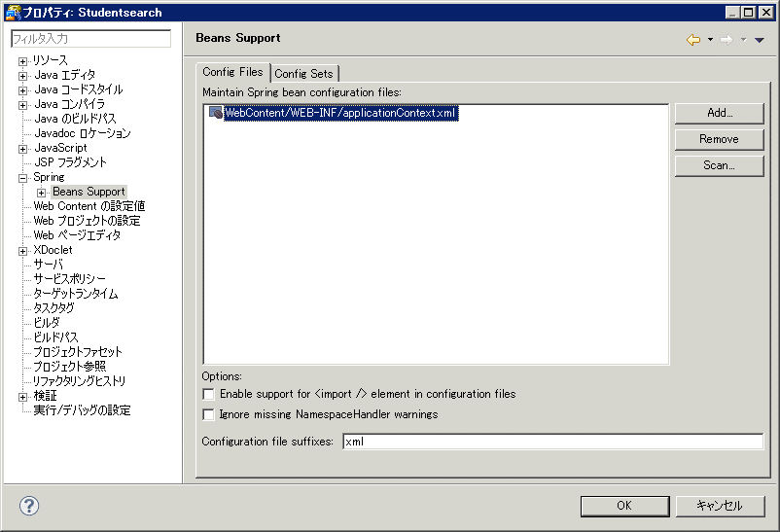Switch to the Config Files tab

(232, 72)
